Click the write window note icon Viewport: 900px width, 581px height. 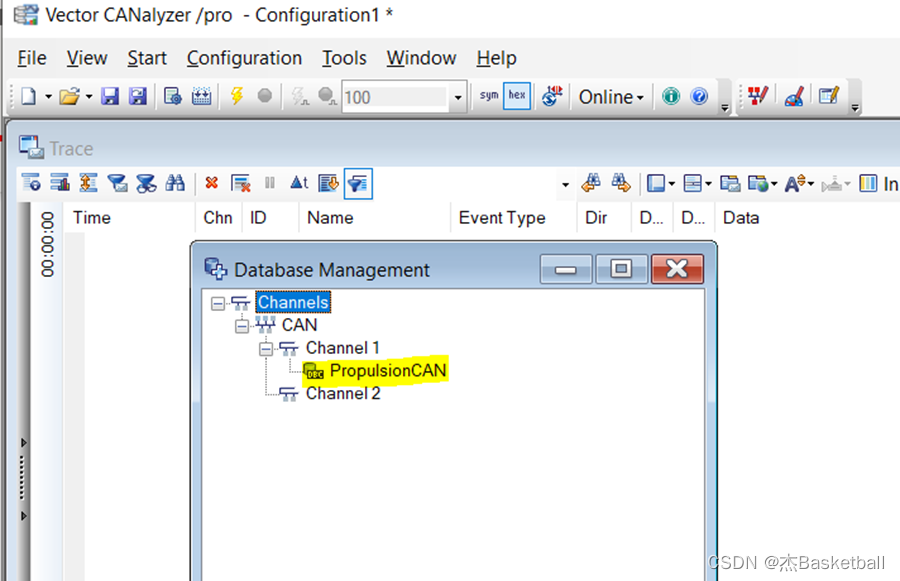point(829,95)
